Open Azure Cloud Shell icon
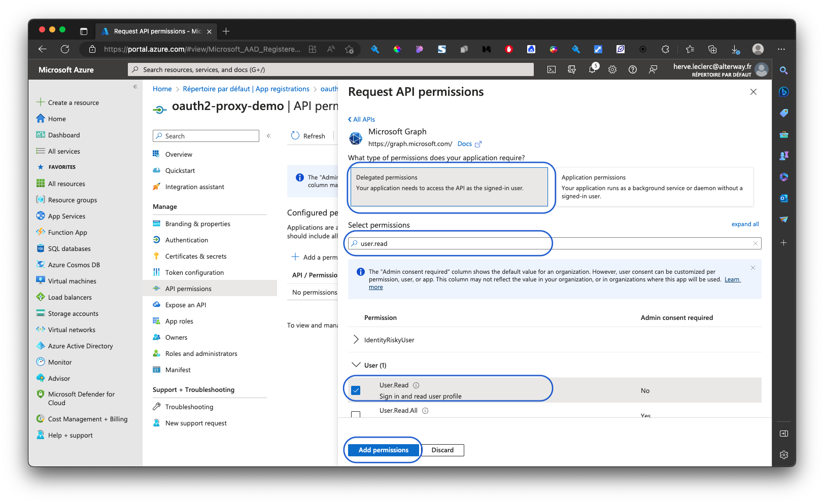The height and width of the screenshot is (504, 824). click(x=552, y=70)
